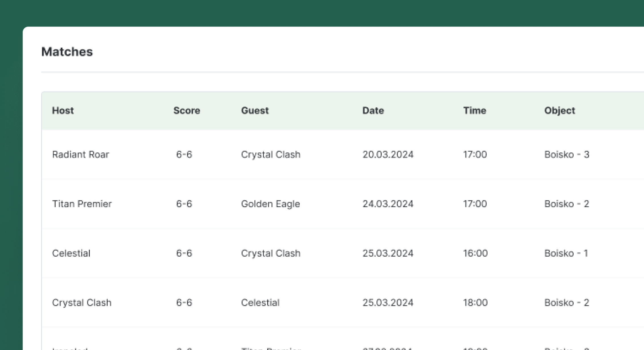The width and height of the screenshot is (644, 350).
Task: Click the 16:00 time cell
Action: (475, 253)
